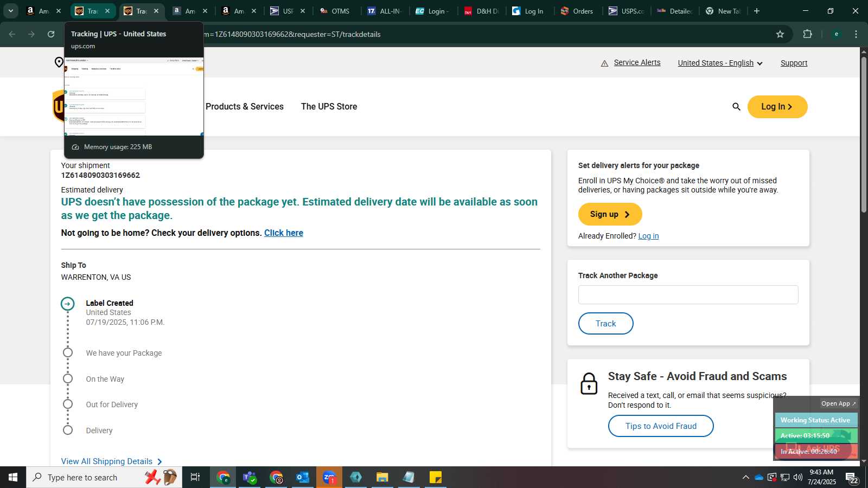Click the Label Created arrow status icon
The height and width of the screenshot is (488, 868).
tap(68, 304)
